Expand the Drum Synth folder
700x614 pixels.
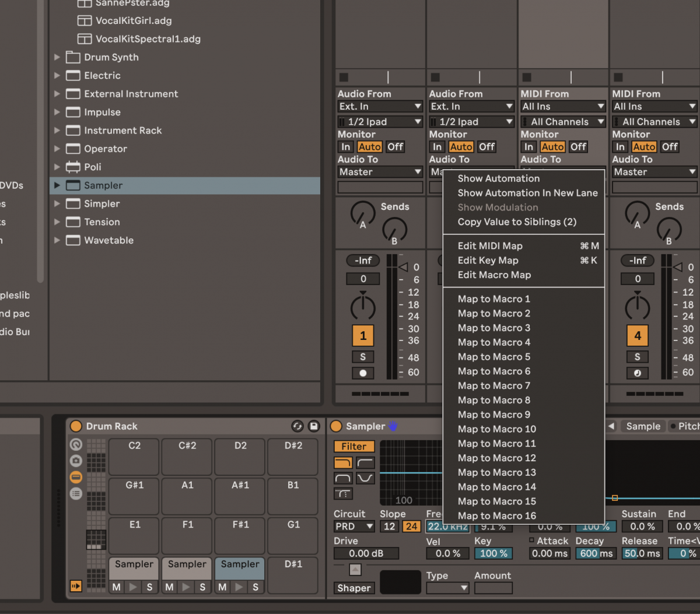(57, 57)
